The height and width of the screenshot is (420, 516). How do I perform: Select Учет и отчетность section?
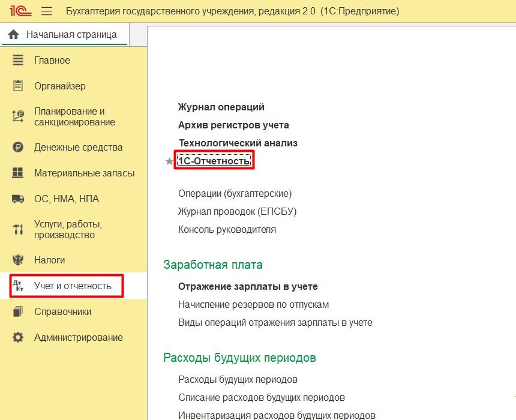[73, 286]
